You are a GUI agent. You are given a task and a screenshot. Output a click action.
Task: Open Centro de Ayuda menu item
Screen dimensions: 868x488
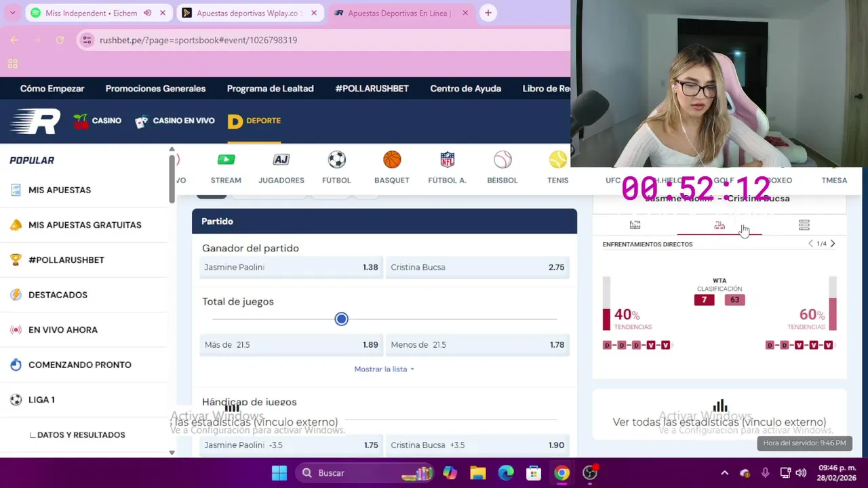coord(465,89)
